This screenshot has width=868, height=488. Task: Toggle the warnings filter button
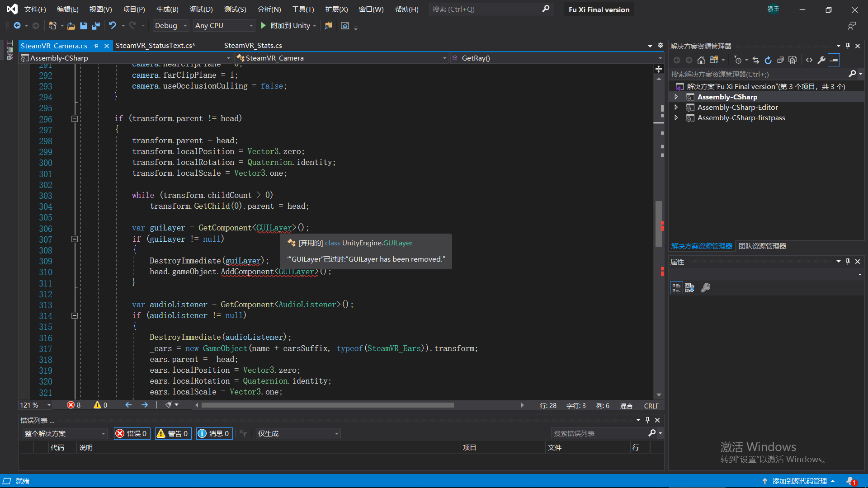pos(173,434)
